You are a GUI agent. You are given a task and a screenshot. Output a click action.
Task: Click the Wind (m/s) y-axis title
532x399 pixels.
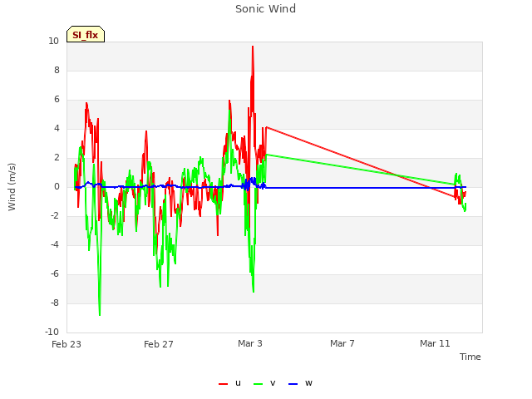click(x=12, y=187)
